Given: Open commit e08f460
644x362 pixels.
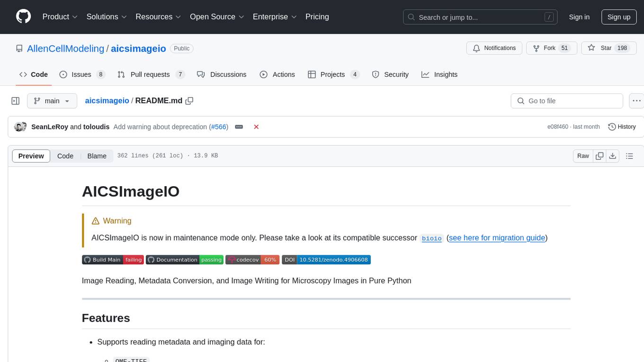Looking at the screenshot, I should [x=558, y=127].
